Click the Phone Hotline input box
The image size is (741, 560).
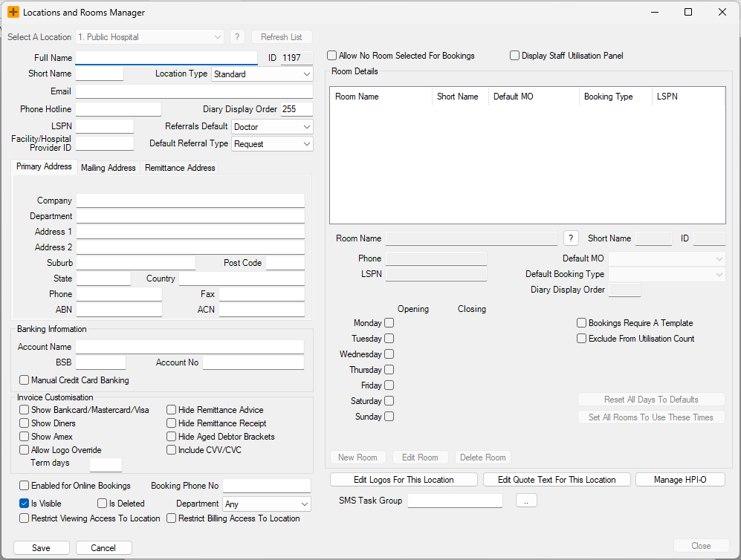click(118, 109)
